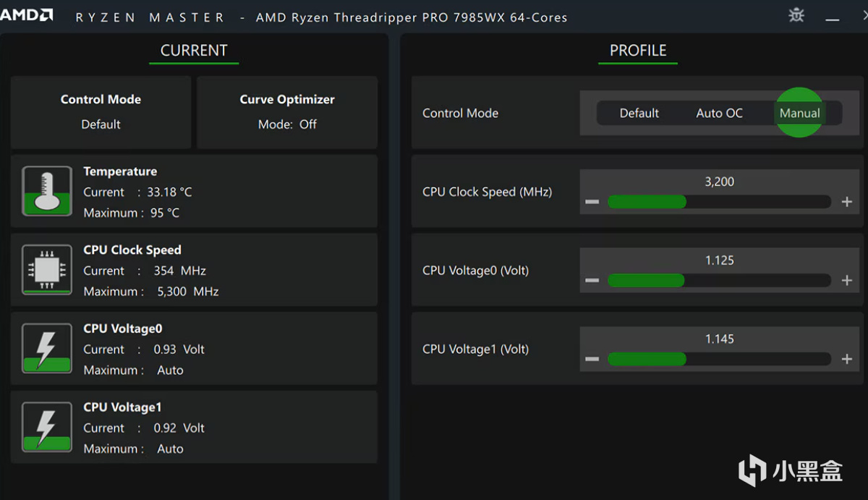Click the CPU Voltage0 (Volt) label
The height and width of the screenshot is (500, 868).
(475, 271)
